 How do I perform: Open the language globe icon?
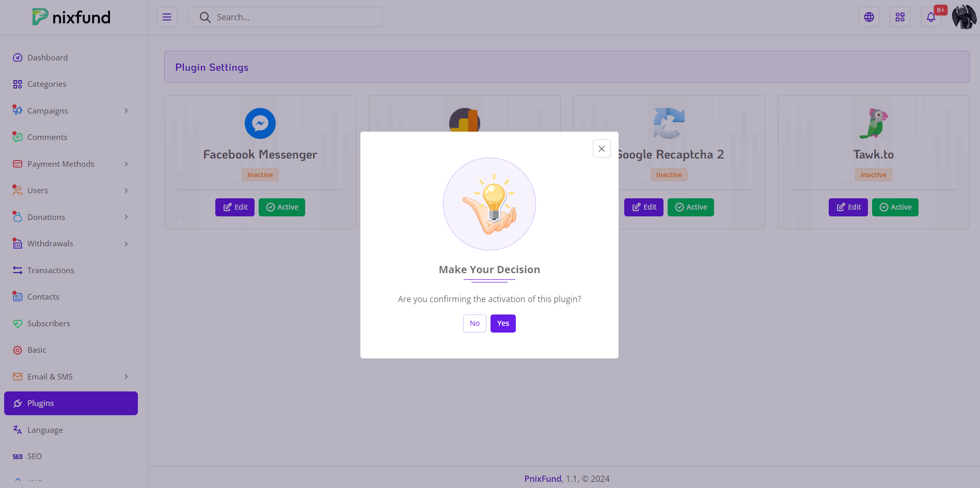[869, 17]
